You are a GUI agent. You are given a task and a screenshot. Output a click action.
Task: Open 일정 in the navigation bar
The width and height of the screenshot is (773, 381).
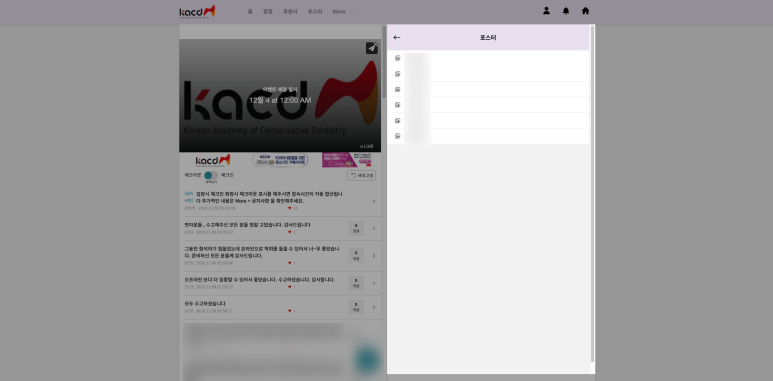pos(268,11)
